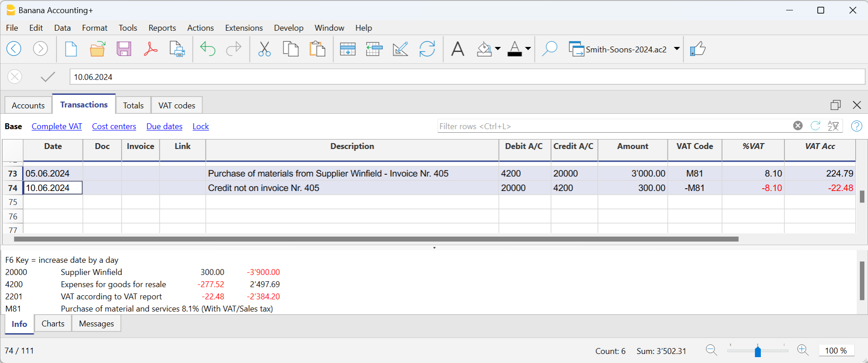Open the Reports menu
The image size is (868, 363).
162,28
